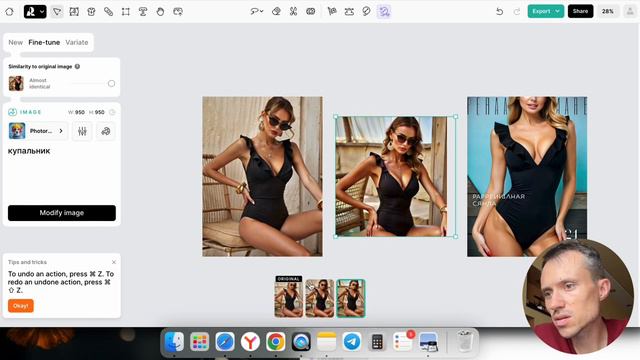Open the mockup t-shirt tool

(91, 11)
